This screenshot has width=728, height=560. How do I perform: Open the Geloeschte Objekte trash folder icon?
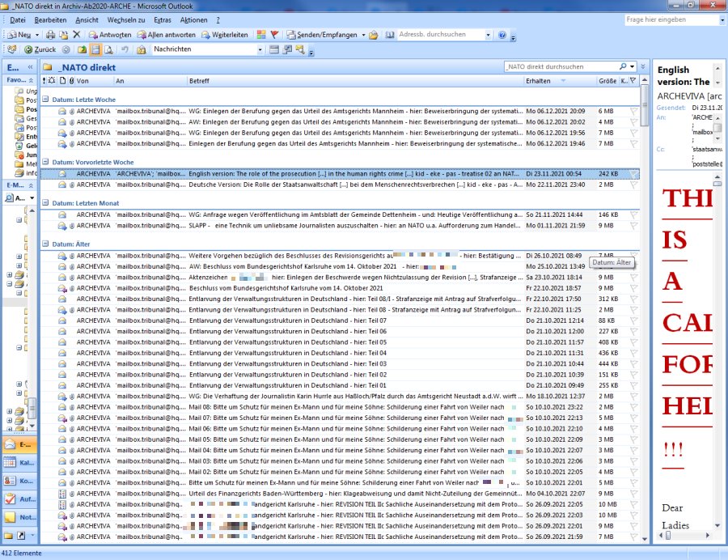pos(19,146)
